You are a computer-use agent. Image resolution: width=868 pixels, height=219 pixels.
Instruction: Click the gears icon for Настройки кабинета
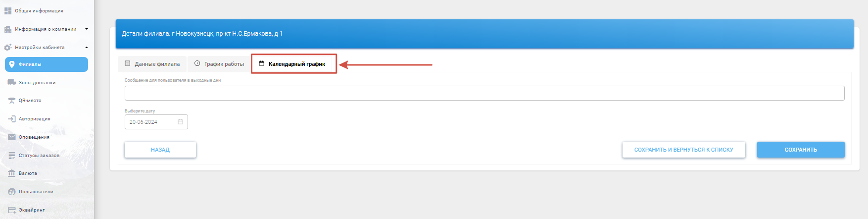click(x=8, y=48)
